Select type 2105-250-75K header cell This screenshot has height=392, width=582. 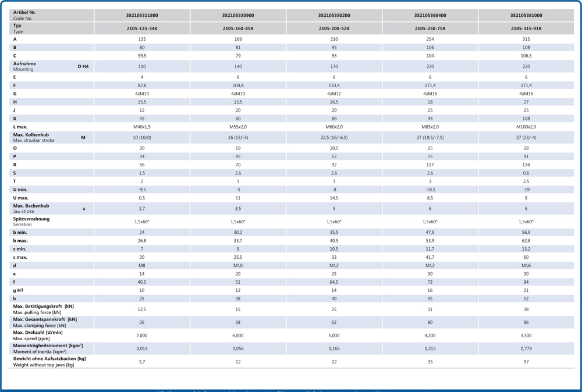[x=430, y=28]
